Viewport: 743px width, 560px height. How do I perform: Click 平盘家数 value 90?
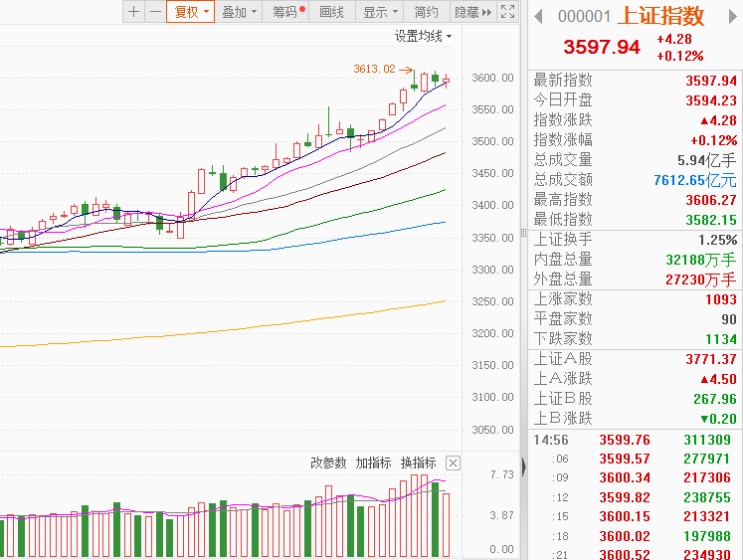click(729, 319)
